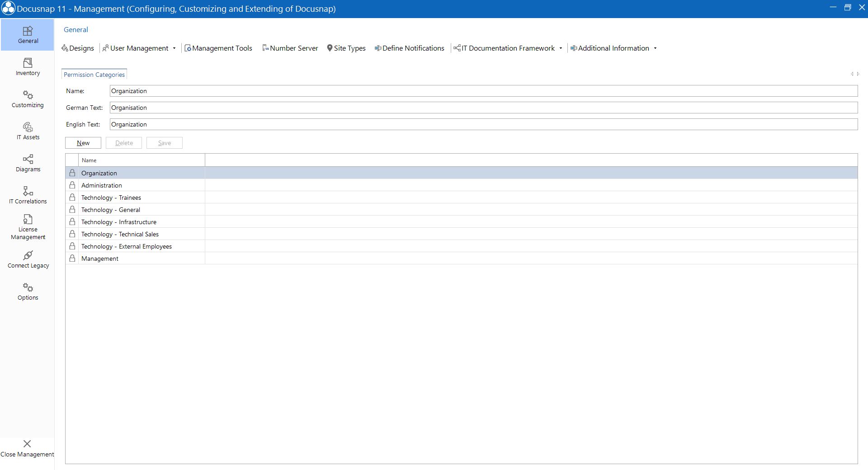Image resolution: width=868 pixels, height=470 pixels.
Task: Expand the User Management dropdown
Action: 175,48
